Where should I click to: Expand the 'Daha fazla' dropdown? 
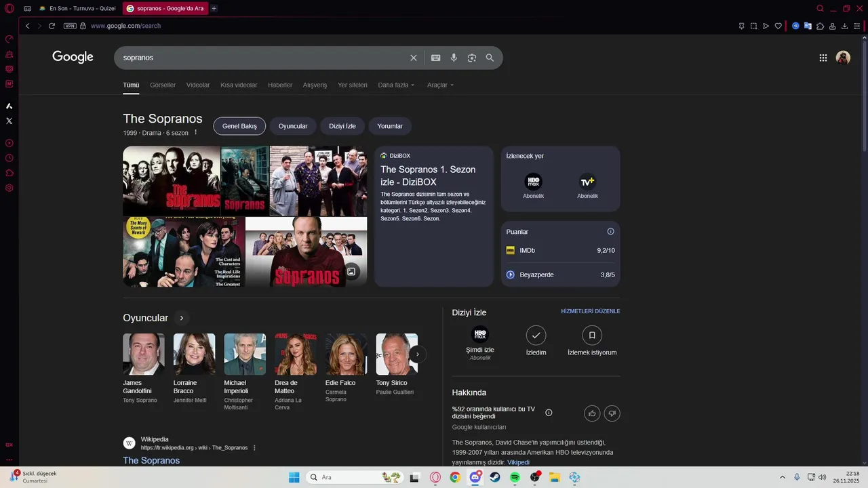(x=396, y=85)
